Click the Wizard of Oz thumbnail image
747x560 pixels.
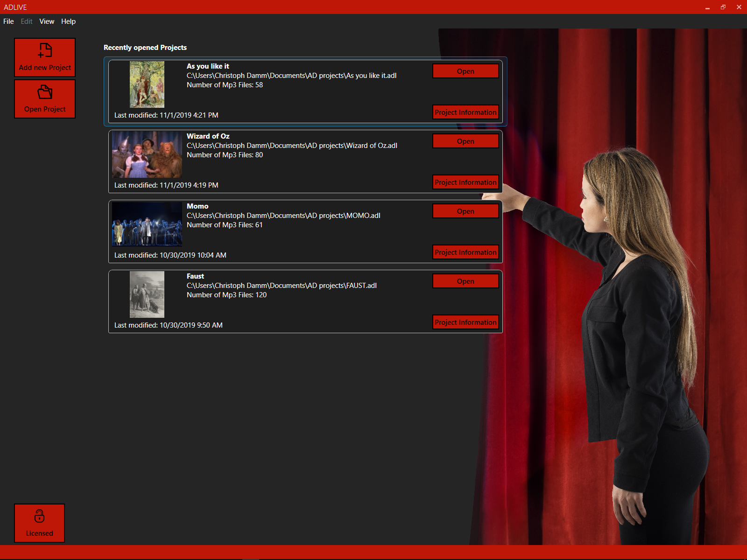tap(147, 154)
